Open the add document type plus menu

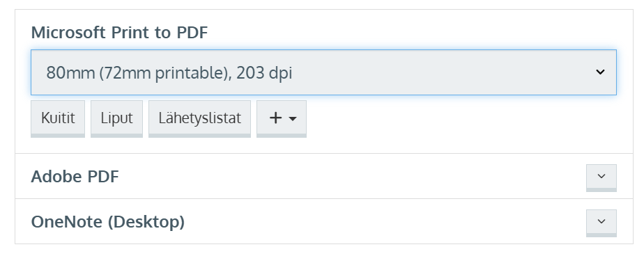(x=282, y=118)
